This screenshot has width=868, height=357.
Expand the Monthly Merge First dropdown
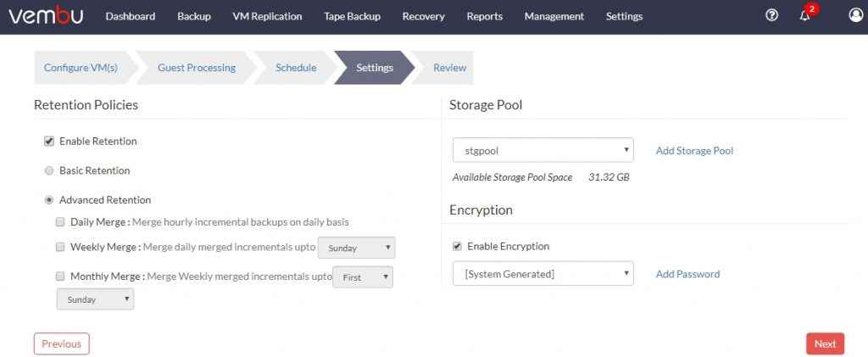(363, 277)
